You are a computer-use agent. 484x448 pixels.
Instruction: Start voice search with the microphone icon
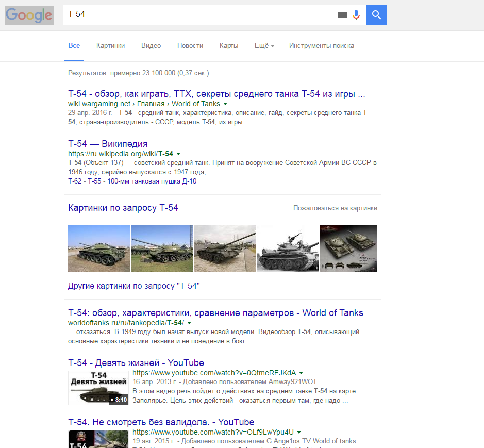tap(356, 14)
